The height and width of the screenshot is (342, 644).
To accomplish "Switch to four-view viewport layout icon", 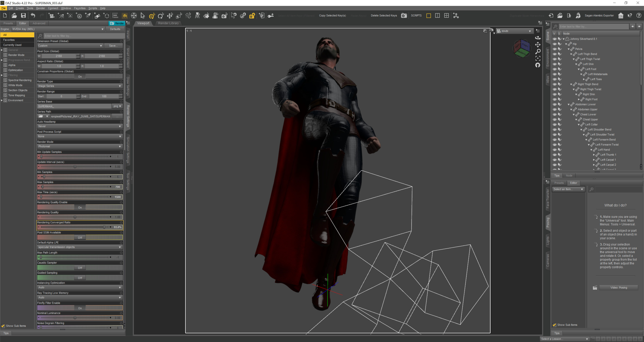I will [446, 15].
